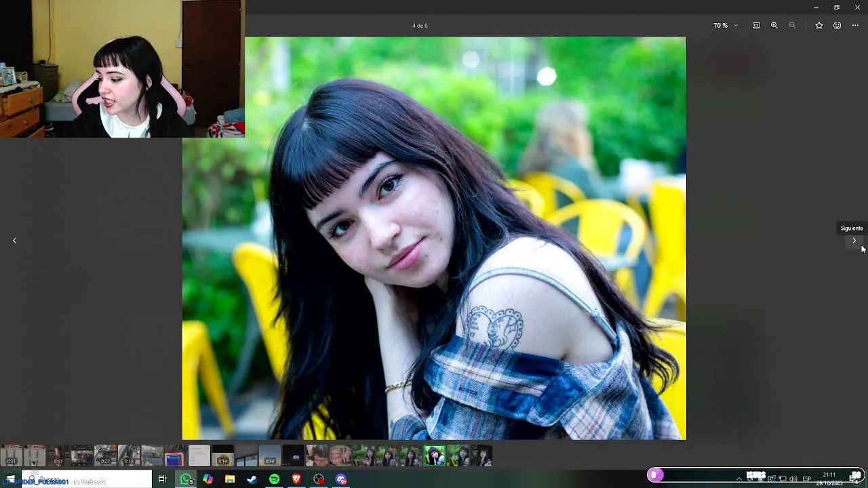Open Steam from the taskbar
This screenshot has height=488, width=868.
252,479
